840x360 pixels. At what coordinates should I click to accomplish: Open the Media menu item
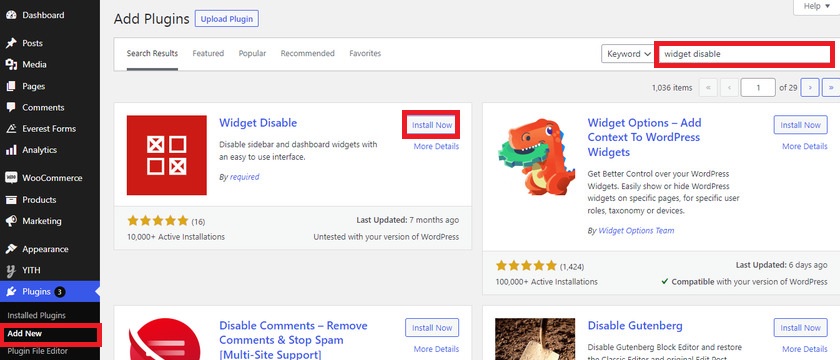coord(50,65)
